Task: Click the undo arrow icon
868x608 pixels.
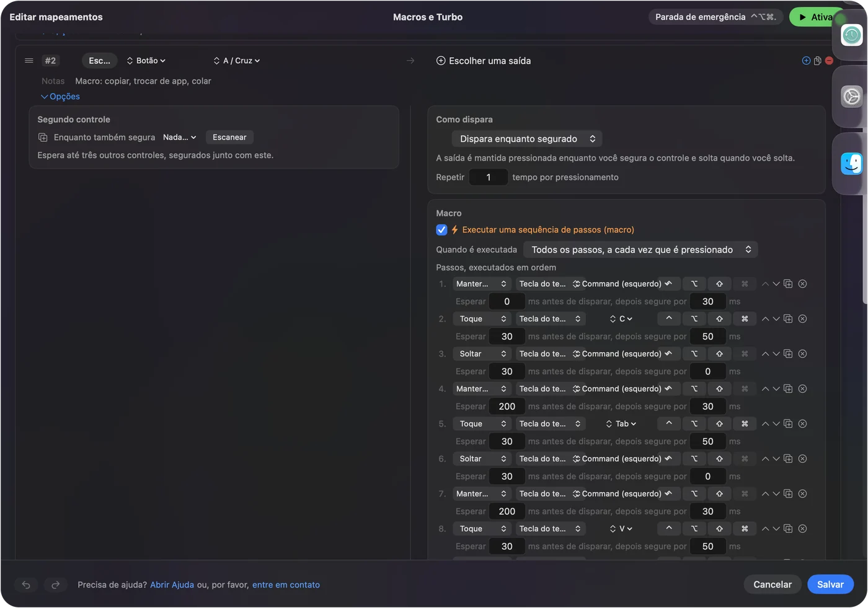Action: [x=26, y=584]
